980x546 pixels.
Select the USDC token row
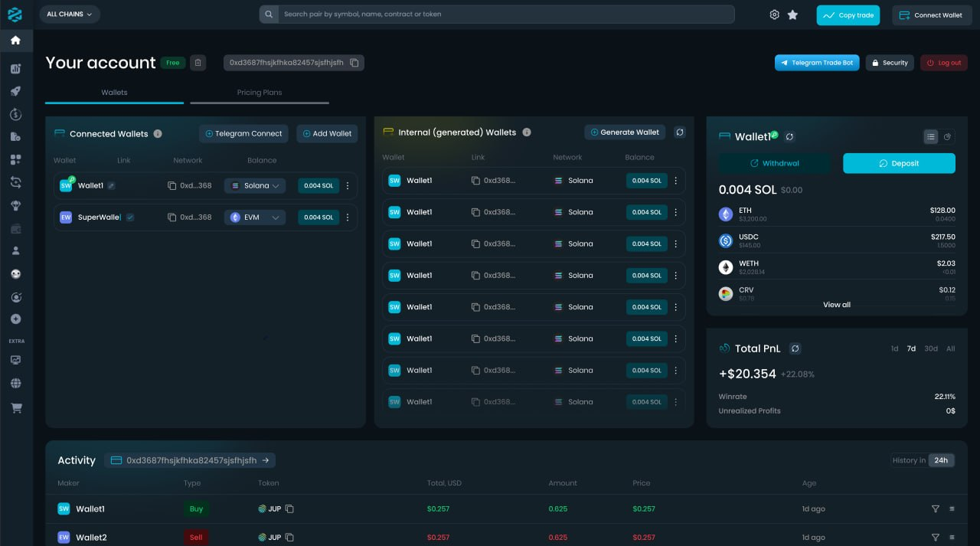click(837, 241)
